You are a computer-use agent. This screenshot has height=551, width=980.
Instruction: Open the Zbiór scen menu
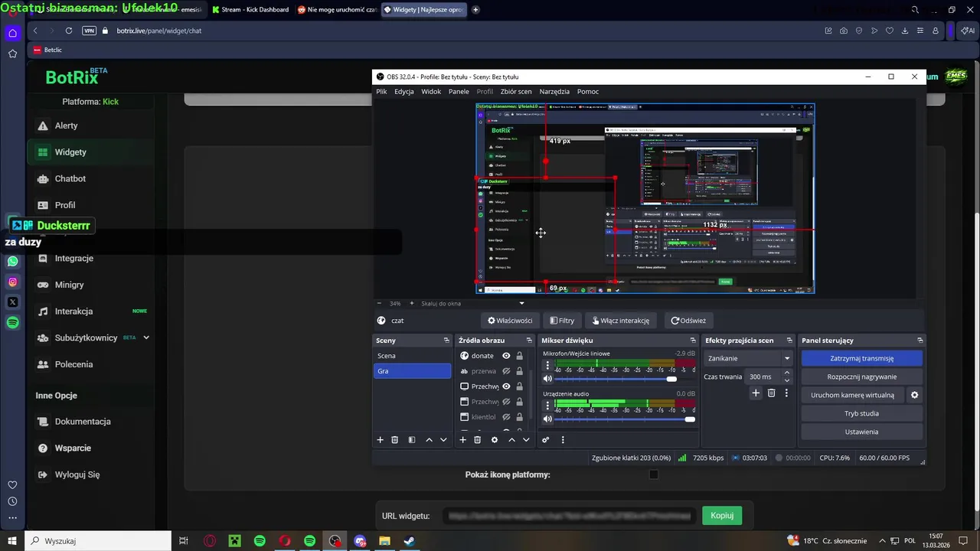[x=516, y=91]
